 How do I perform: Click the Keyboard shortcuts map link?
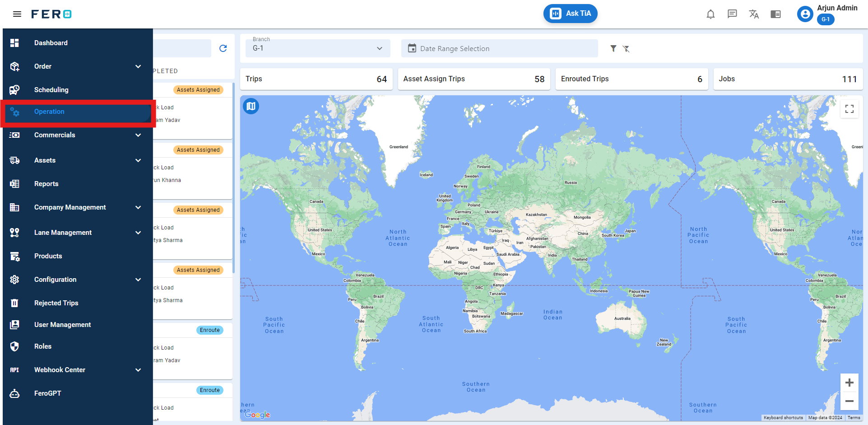(783, 418)
